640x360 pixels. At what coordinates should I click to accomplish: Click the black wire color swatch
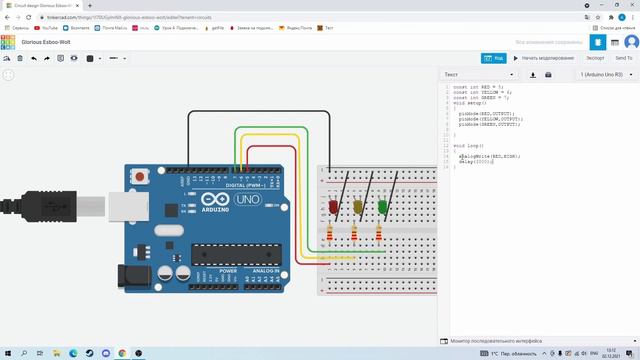pos(90,58)
